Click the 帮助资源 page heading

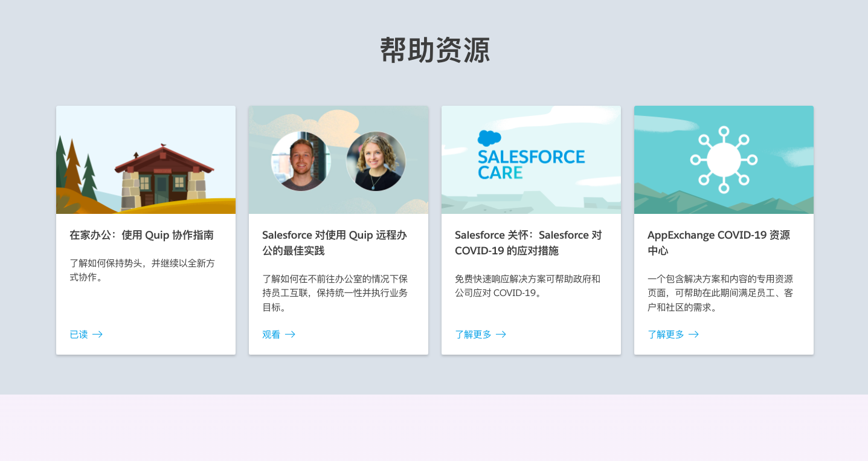[434, 50]
